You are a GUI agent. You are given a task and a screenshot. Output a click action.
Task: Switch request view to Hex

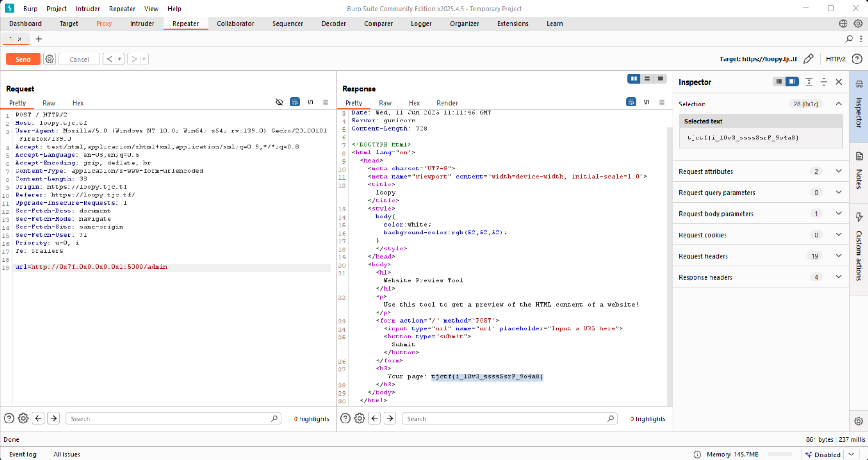pos(78,103)
